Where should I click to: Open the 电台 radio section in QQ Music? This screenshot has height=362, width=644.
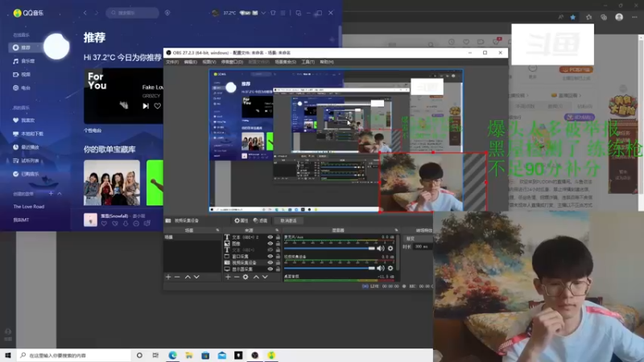tap(22, 88)
